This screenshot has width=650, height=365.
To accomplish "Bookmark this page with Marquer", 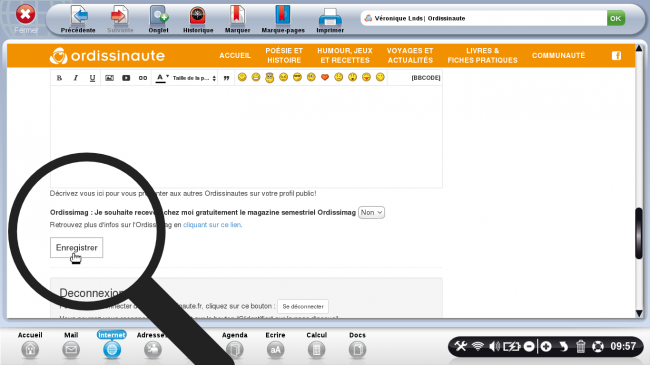I will click(238, 19).
